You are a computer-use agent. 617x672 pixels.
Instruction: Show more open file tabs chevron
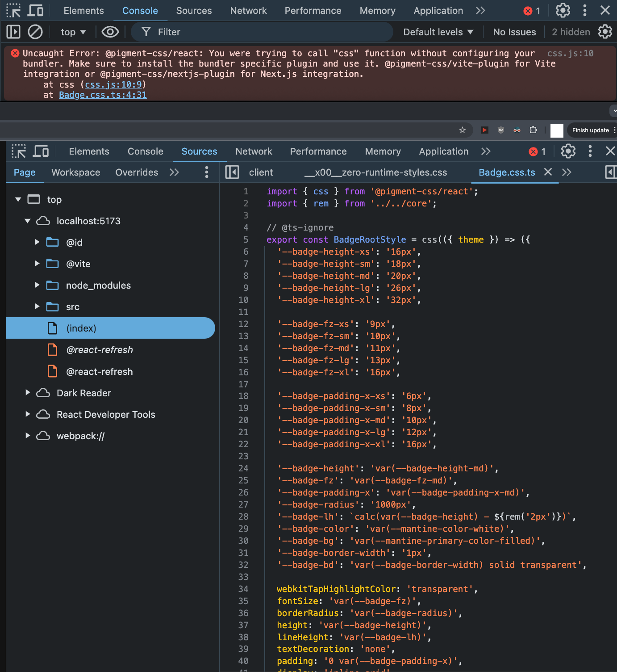click(x=567, y=172)
